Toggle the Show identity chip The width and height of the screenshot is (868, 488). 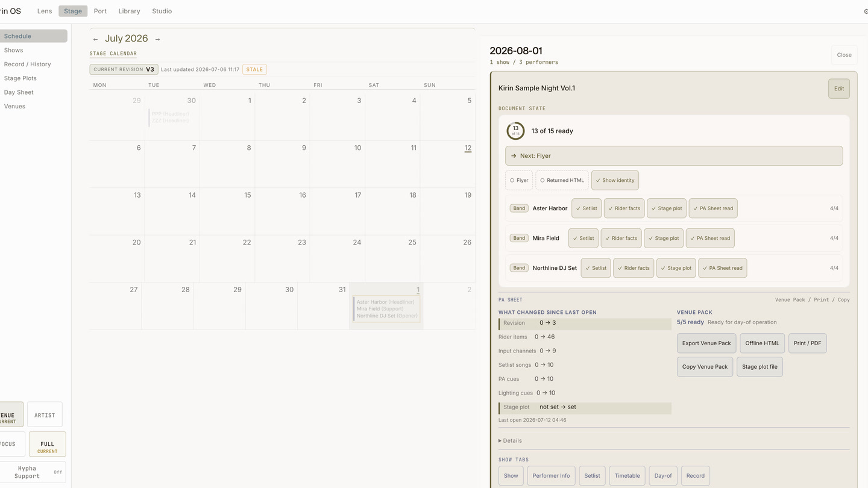615,180
